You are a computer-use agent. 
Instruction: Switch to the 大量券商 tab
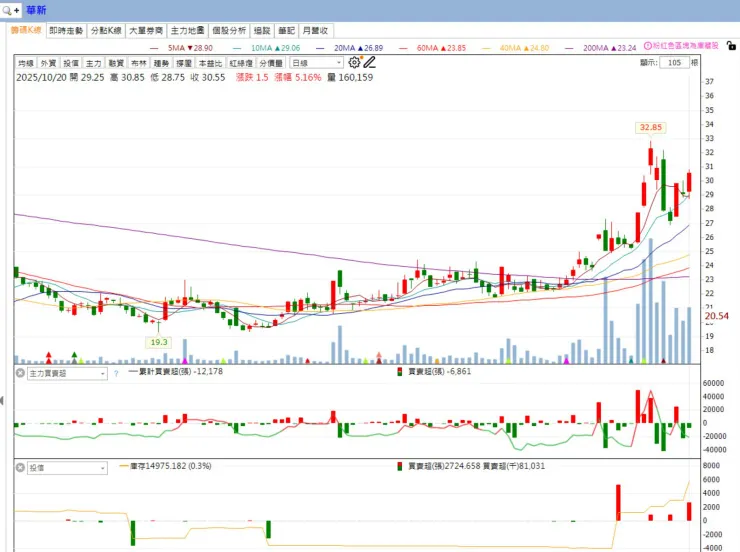(146, 30)
